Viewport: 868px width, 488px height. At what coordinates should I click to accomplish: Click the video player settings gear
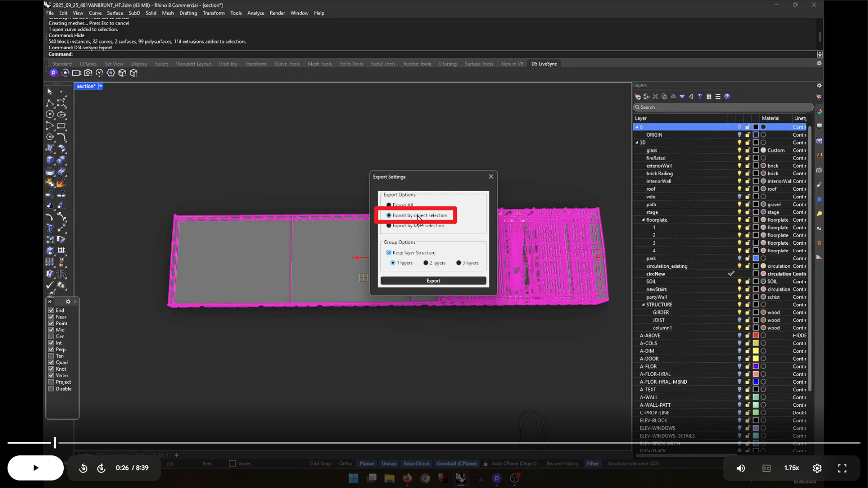pyautogui.click(x=817, y=468)
